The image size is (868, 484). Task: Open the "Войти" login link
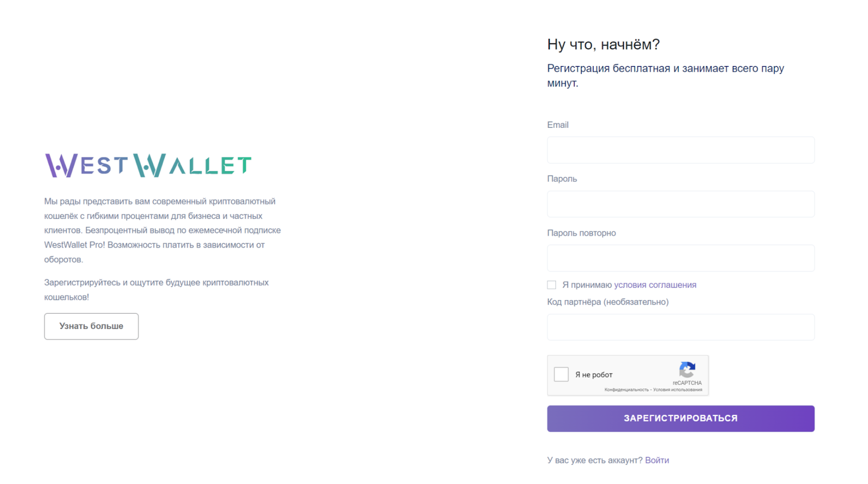coord(657,460)
